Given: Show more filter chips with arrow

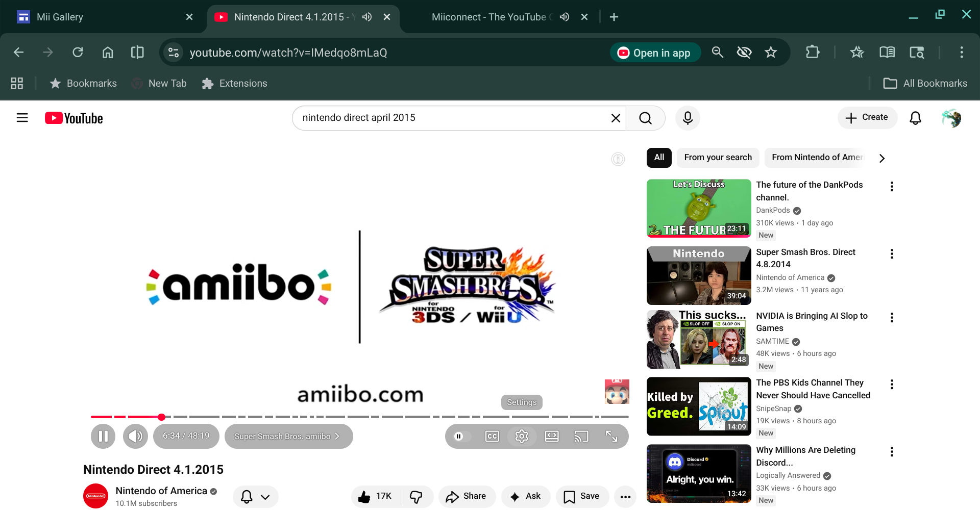Looking at the screenshot, I should (882, 158).
